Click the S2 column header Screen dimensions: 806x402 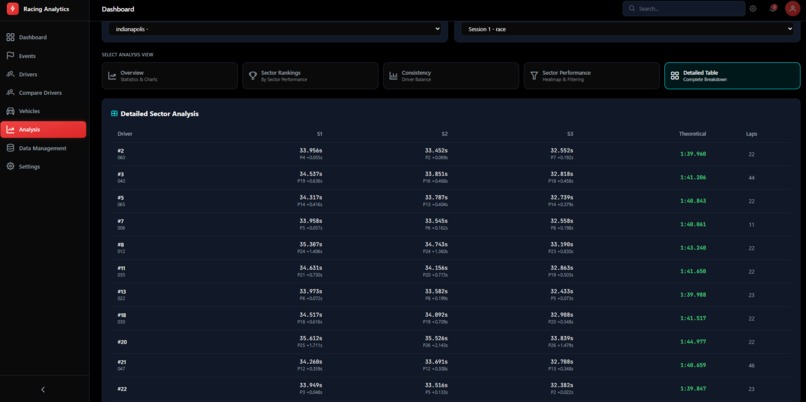point(445,134)
